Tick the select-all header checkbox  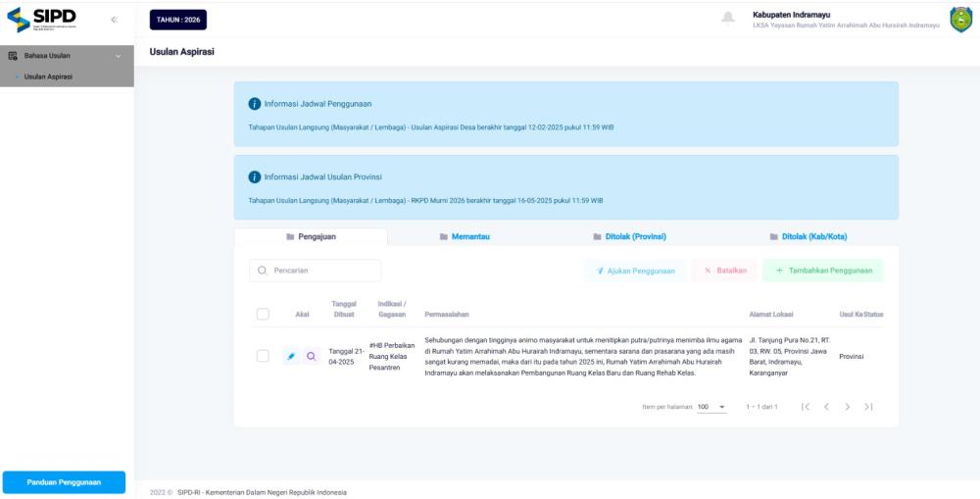(263, 314)
